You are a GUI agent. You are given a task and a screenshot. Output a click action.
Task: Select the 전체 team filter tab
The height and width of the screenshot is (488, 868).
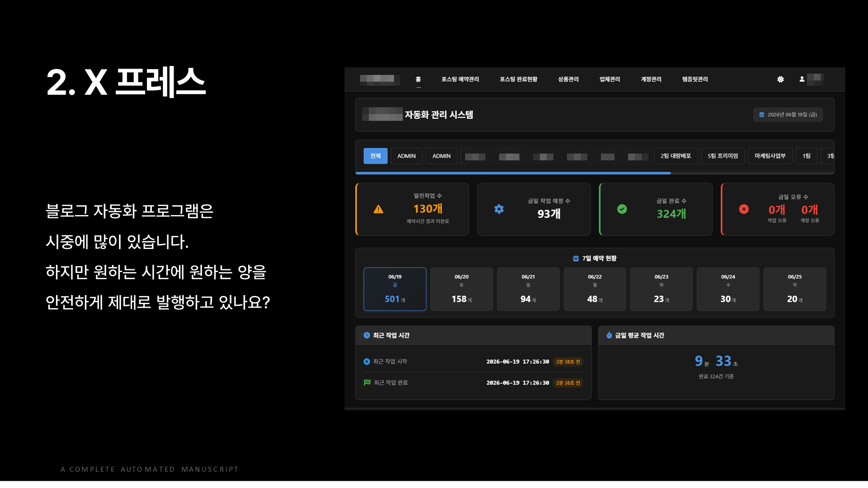coord(375,156)
